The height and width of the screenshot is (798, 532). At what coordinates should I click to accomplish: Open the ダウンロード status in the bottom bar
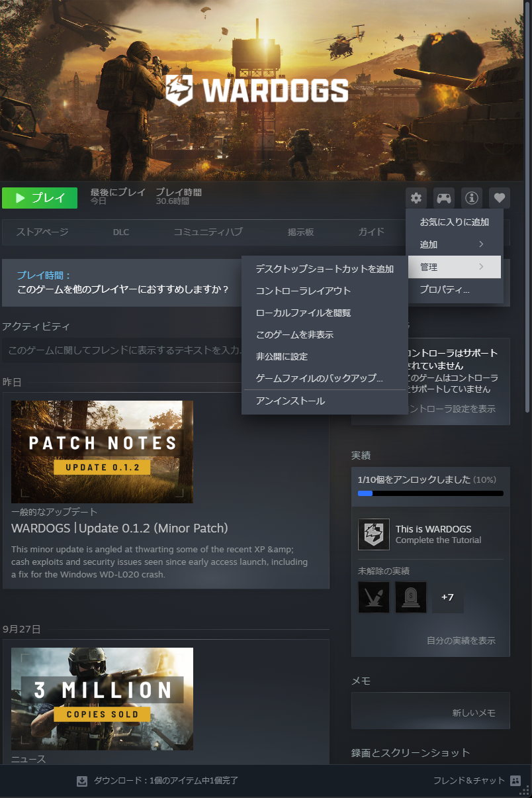(165, 781)
